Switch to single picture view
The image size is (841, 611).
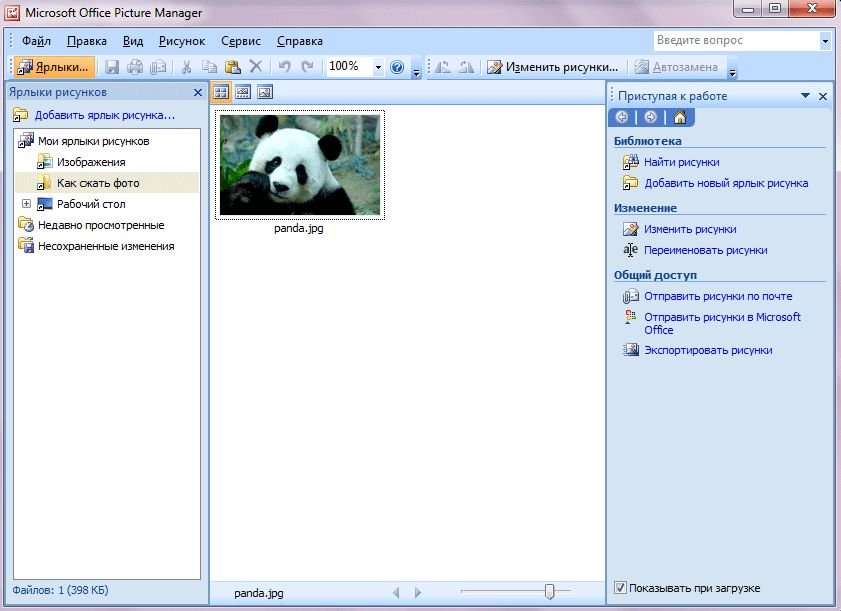[265, 92]
